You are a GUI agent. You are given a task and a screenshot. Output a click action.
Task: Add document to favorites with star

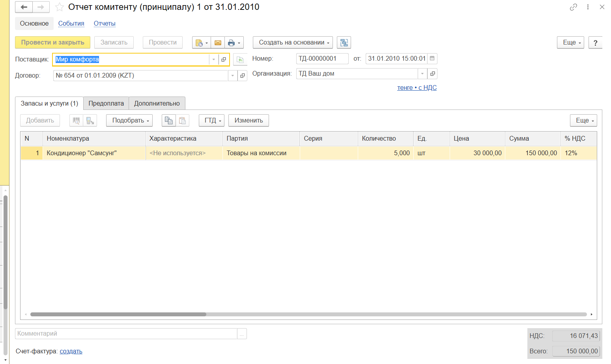pos(60,7)
